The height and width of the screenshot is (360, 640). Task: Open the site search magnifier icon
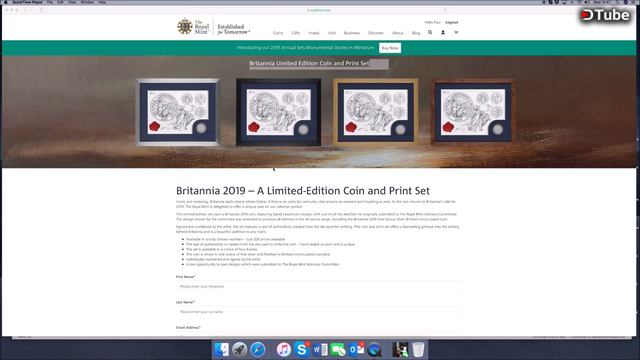coord(430,32)
